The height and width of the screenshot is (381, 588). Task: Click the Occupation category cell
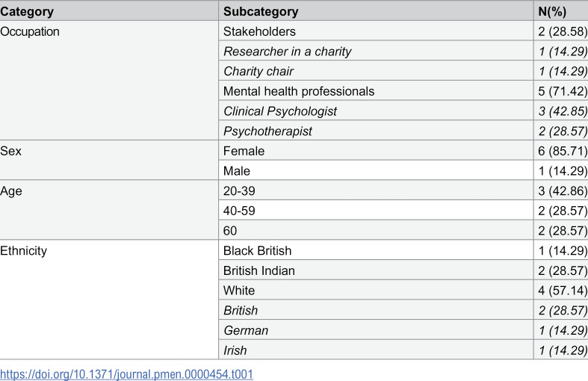[109, 80]
